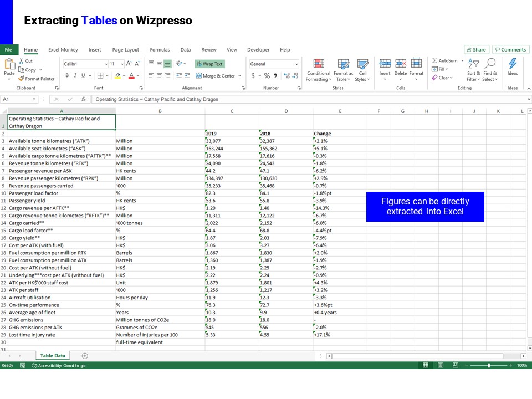Click the zoom slider handle
Viewport: 532px width, 399px height.
[x=489, y=365]
